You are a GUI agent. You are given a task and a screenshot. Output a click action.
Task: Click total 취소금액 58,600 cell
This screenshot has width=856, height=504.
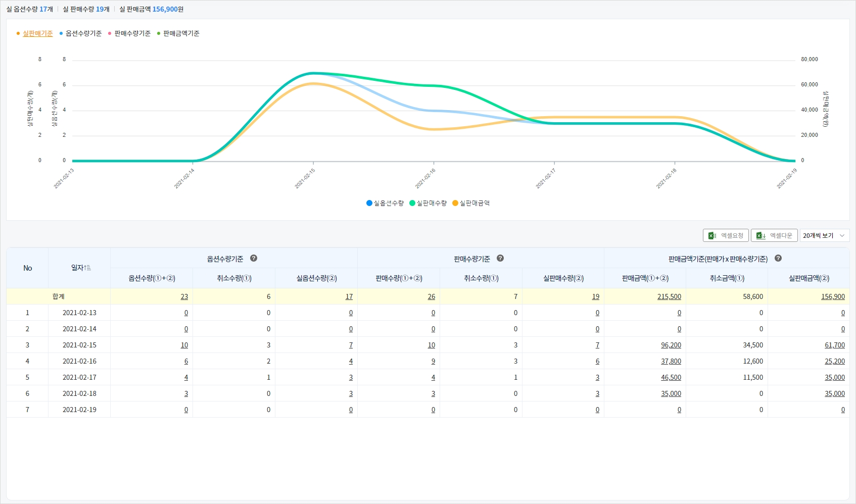coord(727,296)
